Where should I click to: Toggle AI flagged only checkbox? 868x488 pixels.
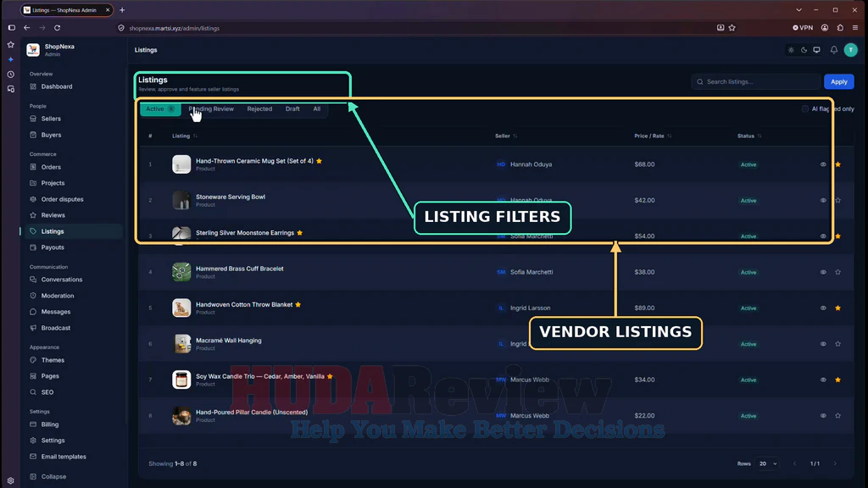pos(805,109)
